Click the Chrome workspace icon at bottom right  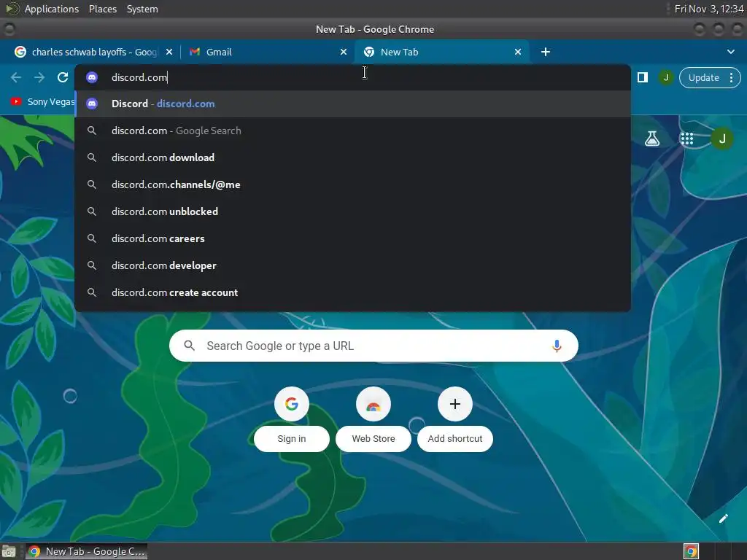[691, 551]
